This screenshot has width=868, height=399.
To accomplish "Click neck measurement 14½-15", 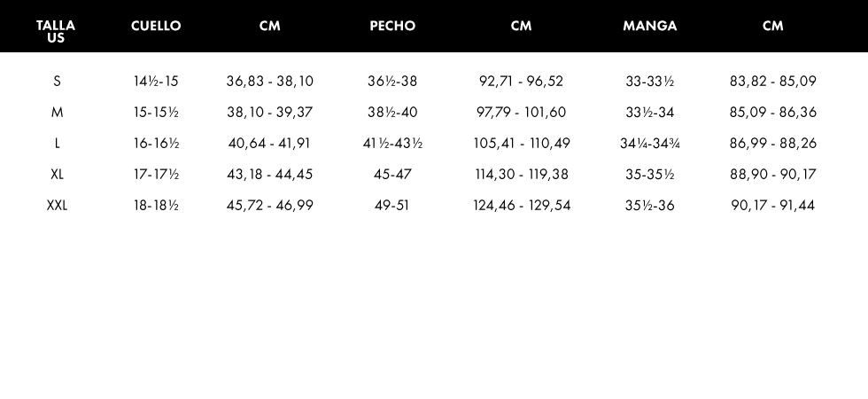I will [156, 82].
